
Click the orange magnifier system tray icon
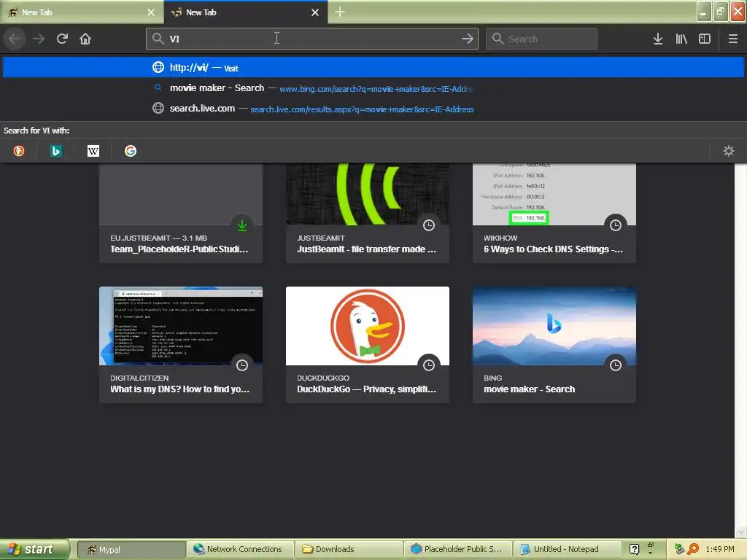(693, 550)
